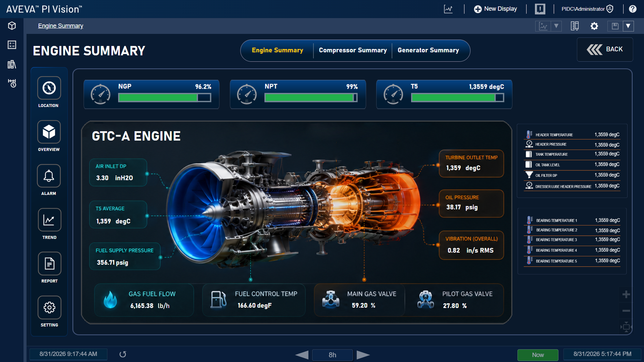
Task: Open the Overview cube icon
Action: 49,132
